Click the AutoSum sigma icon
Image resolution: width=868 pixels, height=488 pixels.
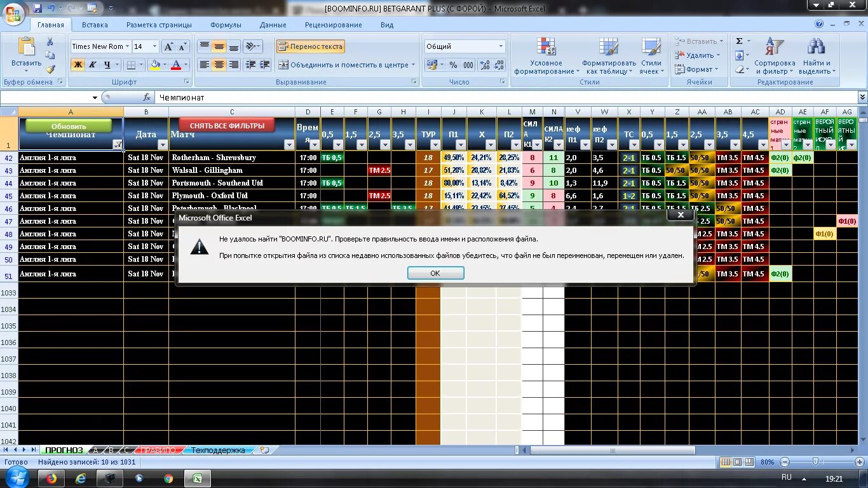coord(739,41)
